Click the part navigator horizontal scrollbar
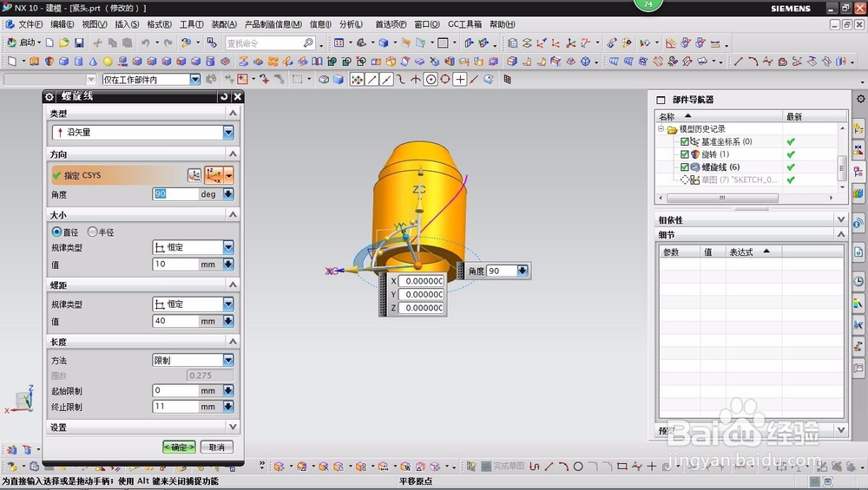This screenshot has height=490, width=868. [722, 198]
